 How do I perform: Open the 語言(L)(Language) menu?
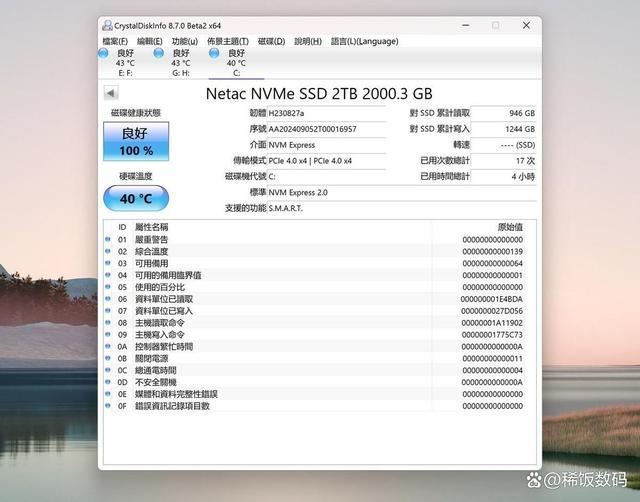click(x=364, y=41)
